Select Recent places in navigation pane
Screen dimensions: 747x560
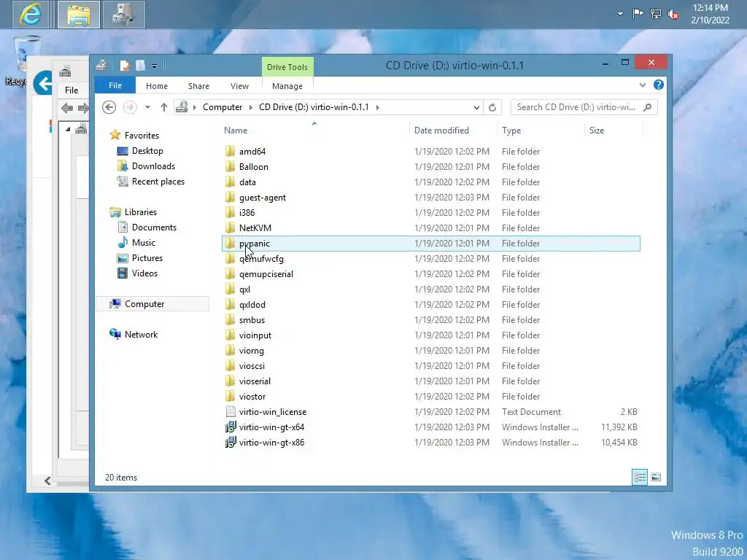(158, 182)
